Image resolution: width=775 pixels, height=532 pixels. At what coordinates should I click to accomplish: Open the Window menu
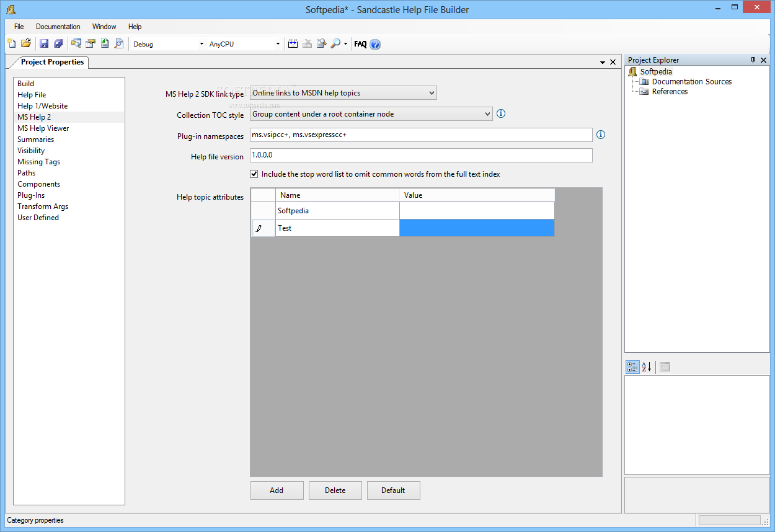coord(104,27)
